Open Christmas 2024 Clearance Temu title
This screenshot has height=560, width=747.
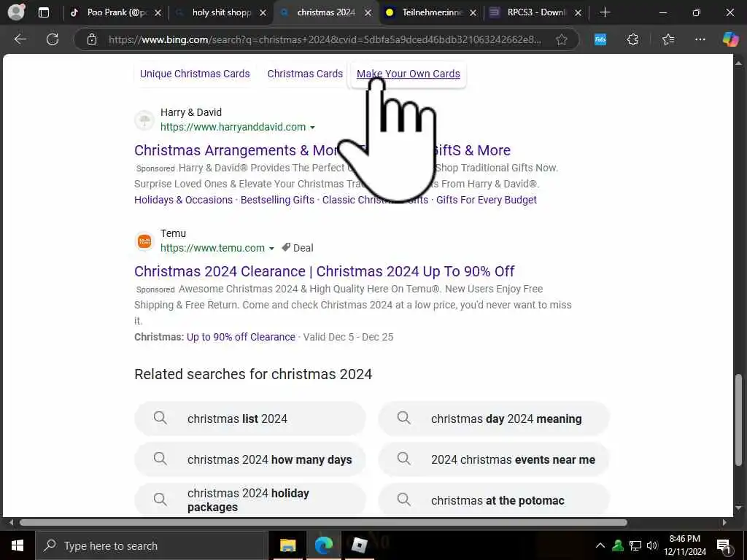click(x=325, y=271)
